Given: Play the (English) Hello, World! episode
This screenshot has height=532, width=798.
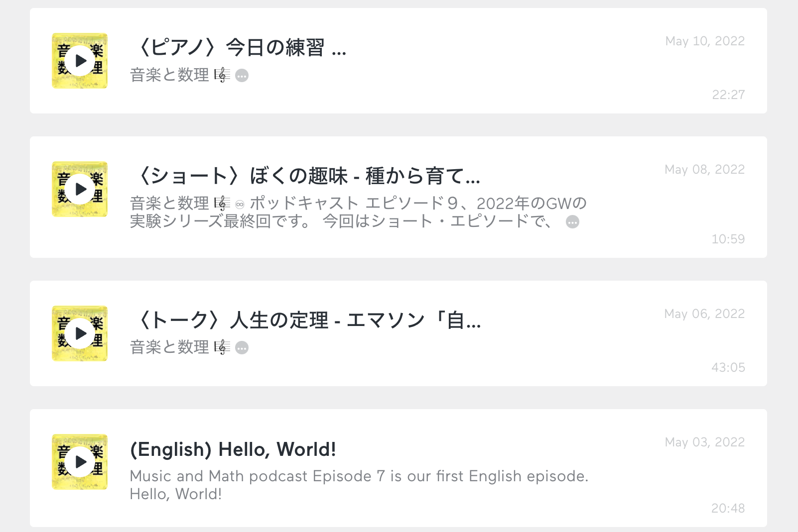Looking at the screenshot, I should pos(80,462).
